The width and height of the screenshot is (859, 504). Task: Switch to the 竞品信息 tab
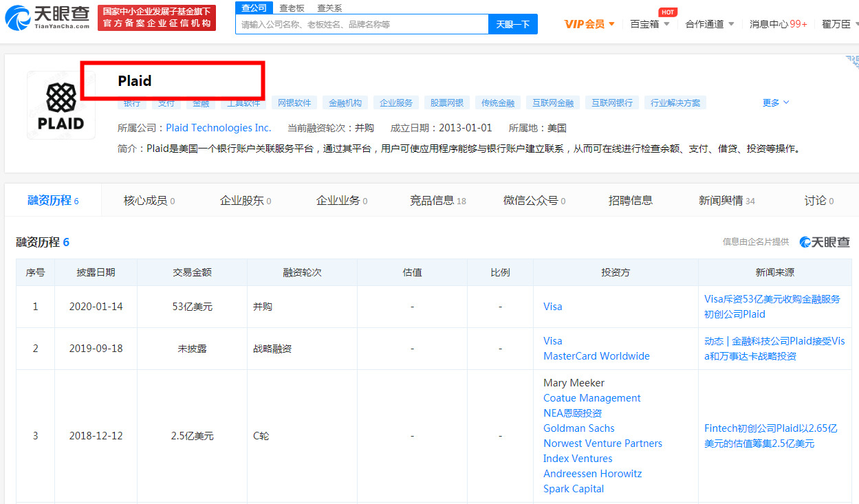pos(438,200)
